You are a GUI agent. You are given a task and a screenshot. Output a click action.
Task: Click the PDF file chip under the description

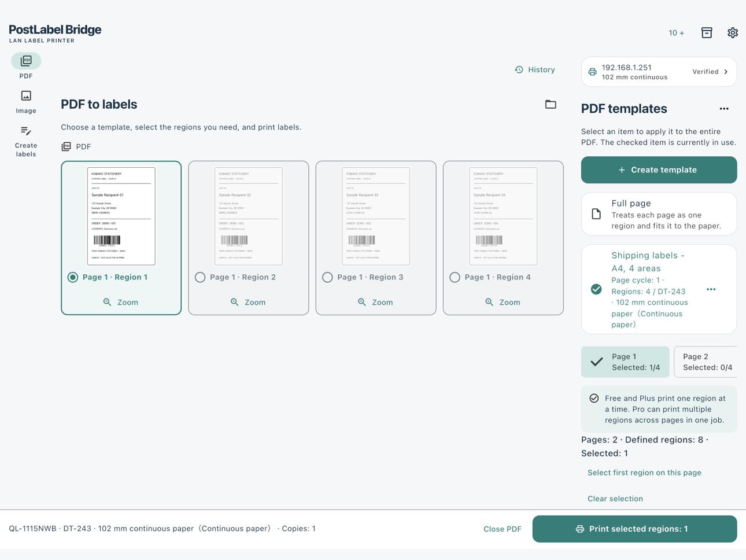click(76, 146)
